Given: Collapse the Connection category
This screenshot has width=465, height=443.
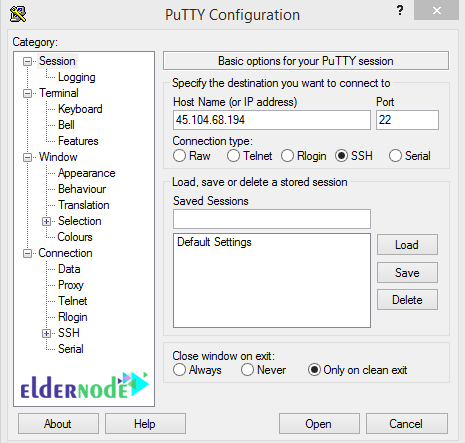Looking at the screenshot, I should [27, 253].
